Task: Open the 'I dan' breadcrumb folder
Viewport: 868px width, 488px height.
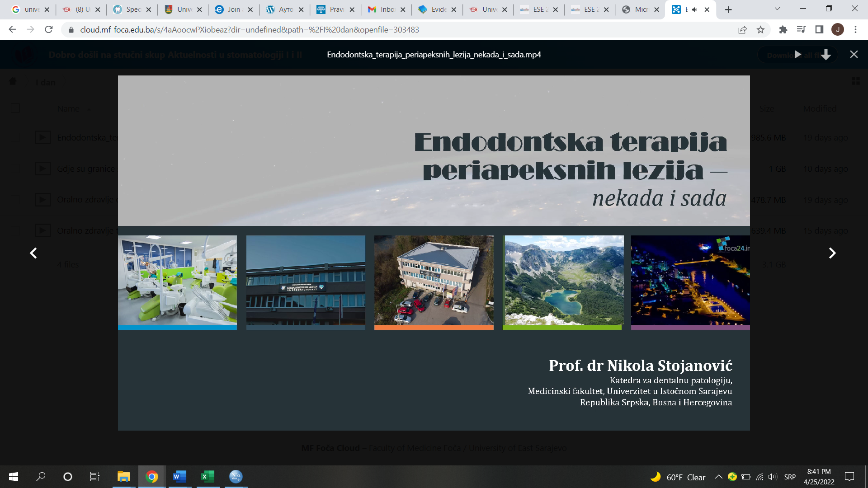Action: [x=46, y=82]
